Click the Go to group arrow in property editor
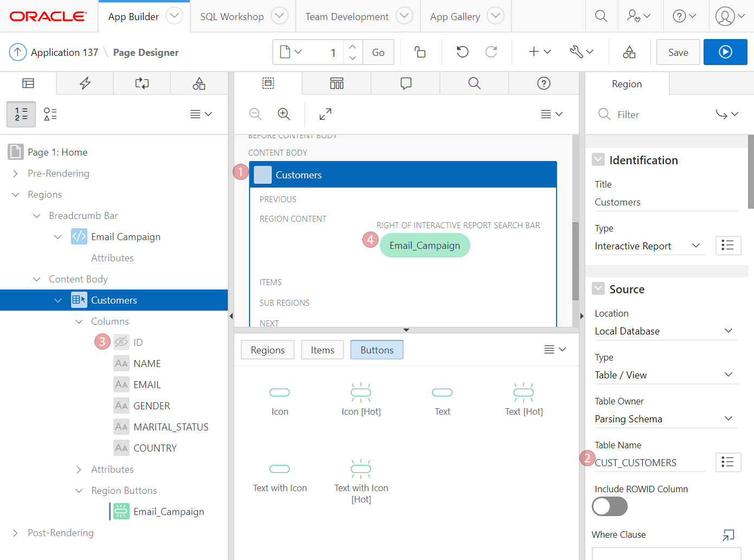 (x=727, y=114)
